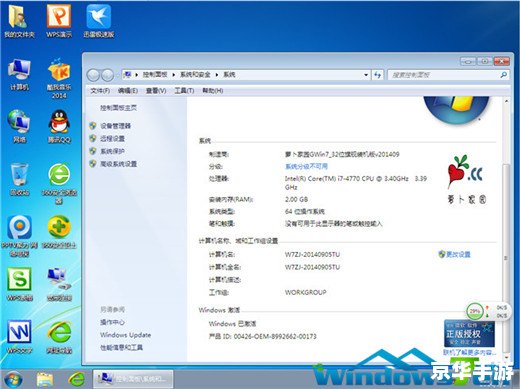Click the 29% floating monitor widget
This screenshot has width=520, height=389.
coord(487,311)
